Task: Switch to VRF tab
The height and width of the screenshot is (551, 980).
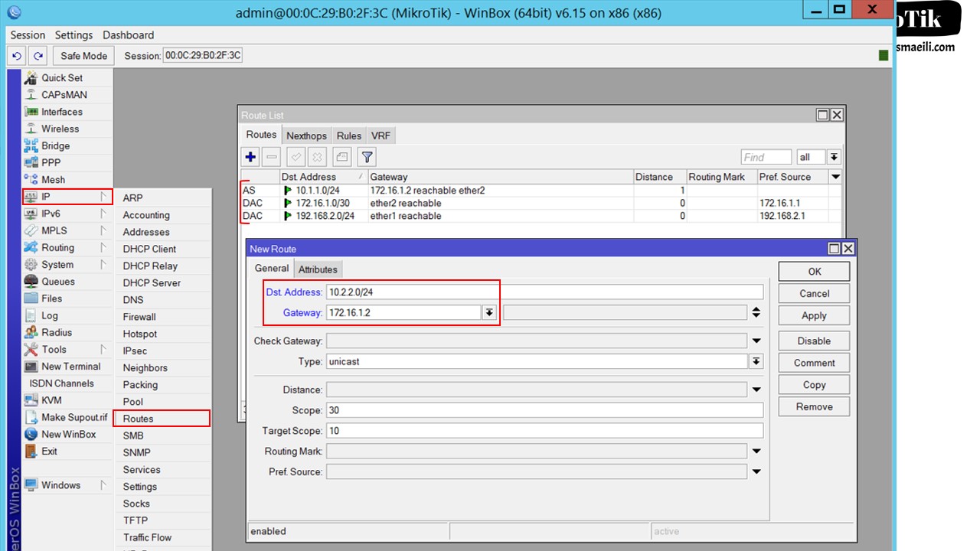Action: (381, 135)
